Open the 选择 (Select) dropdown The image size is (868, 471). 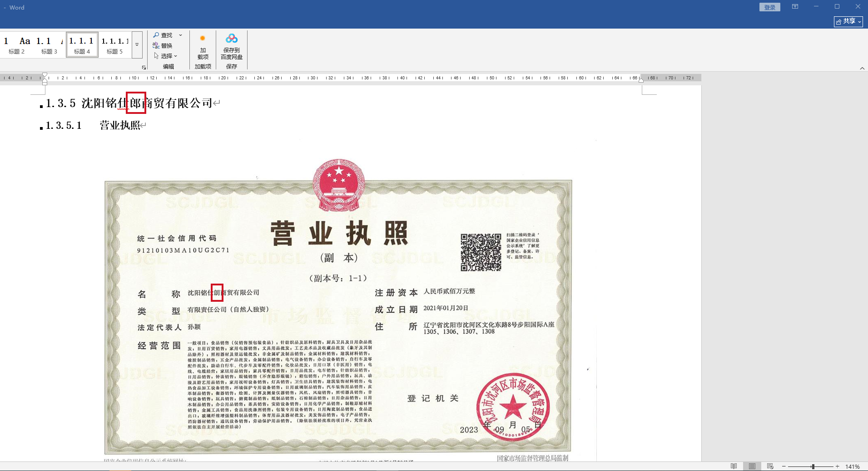tap(166, 56)
